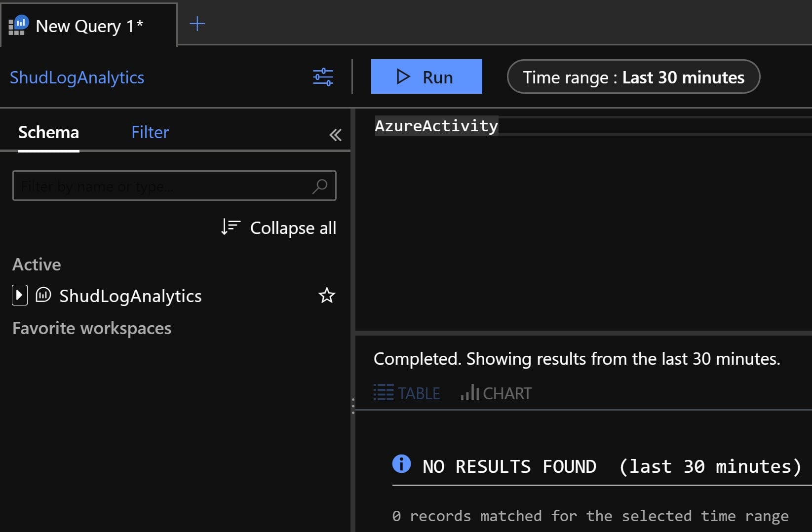Run the AzureActivity query
812x532 pixels.
[x=426, y=76]
